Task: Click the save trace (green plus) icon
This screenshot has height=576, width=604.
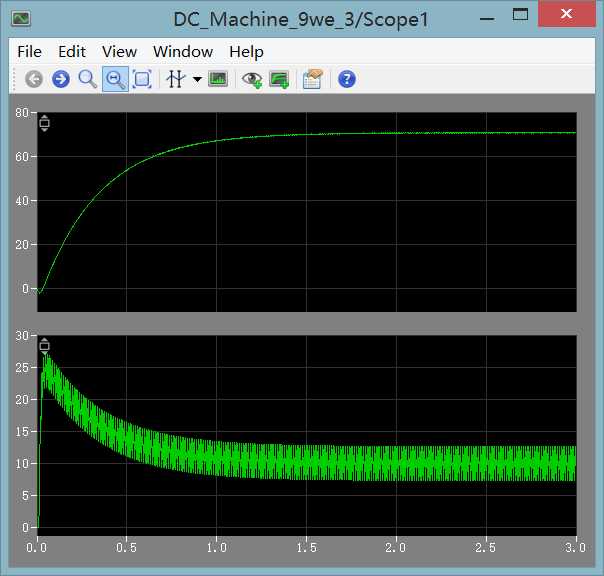Action: (279, 80)
